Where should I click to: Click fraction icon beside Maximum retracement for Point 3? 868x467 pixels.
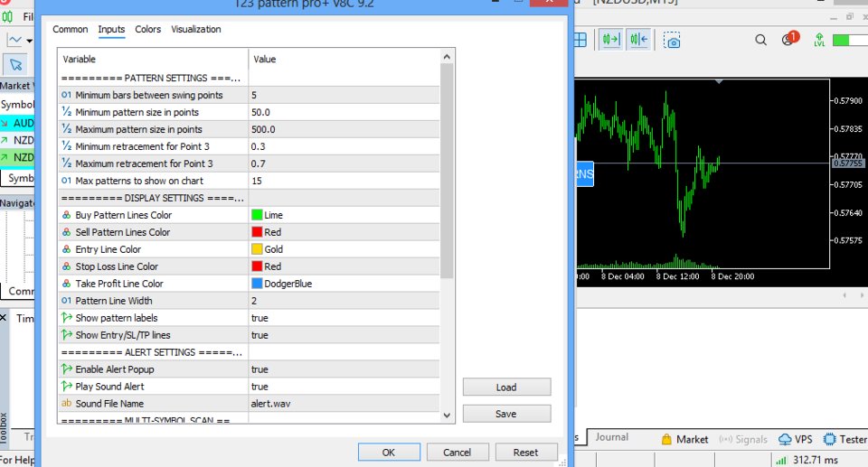point(66,163)
